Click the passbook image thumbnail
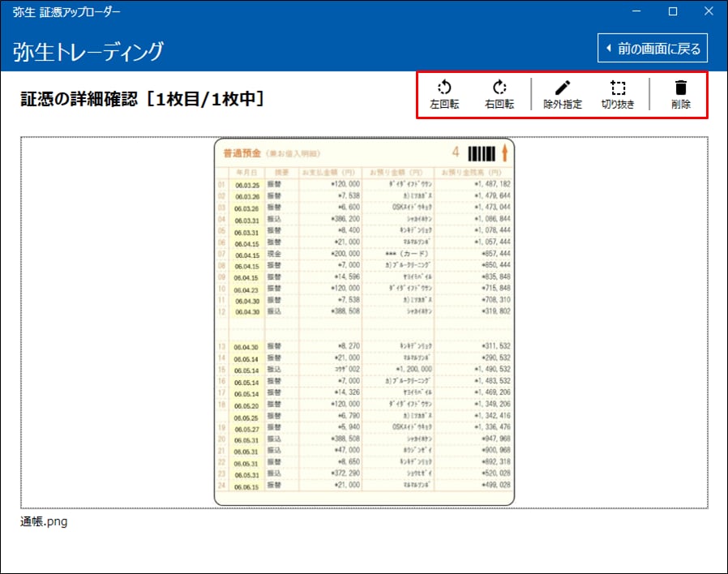Screen dimensions: 728x574 [365, 322]
